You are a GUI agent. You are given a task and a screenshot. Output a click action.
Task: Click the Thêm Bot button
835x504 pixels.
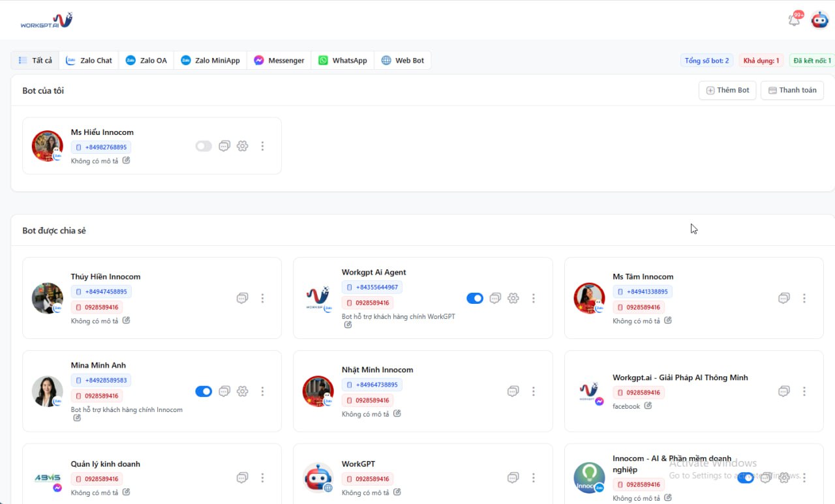727,90
